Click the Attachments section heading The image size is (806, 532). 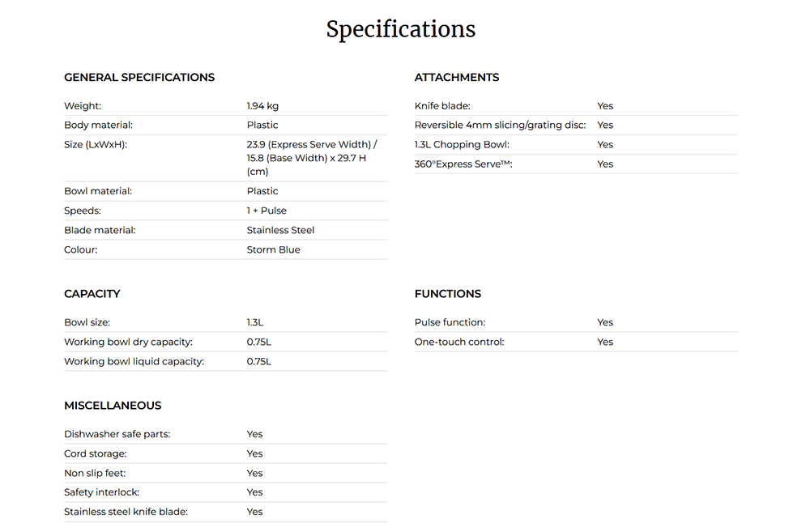tap(457, 78)
